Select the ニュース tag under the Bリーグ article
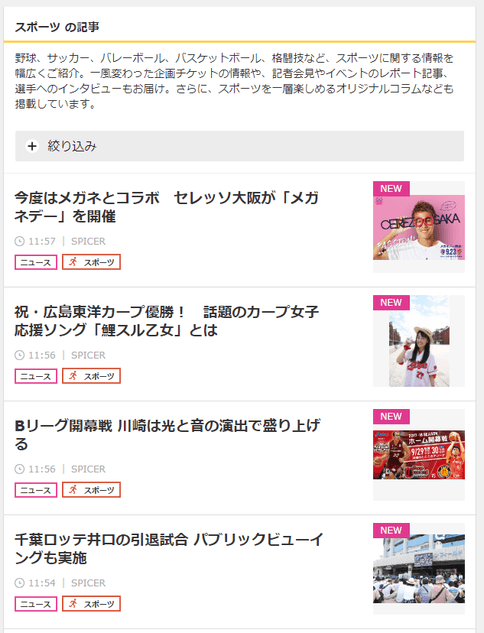This screenshot has height=633, width=484. 36,490
